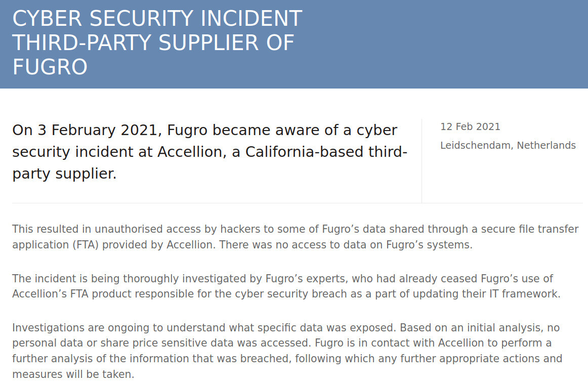588x385 pixels.
Task: Click empty blue banner area beside title
Action: coord(450,44)
